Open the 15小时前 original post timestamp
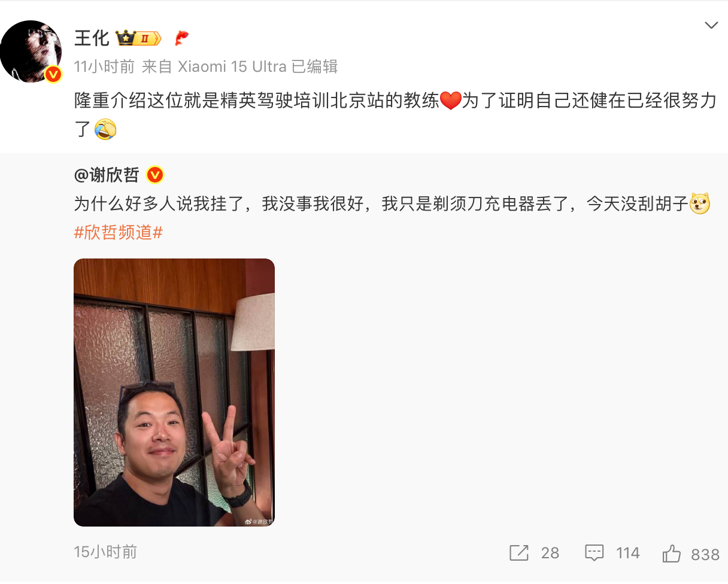 pos(105,551)
